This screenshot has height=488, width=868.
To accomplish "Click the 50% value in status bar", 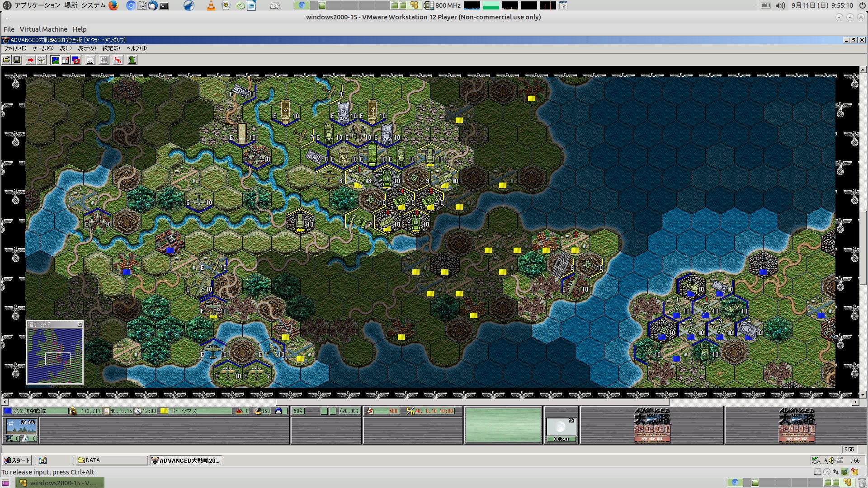I will click(298, 411).
